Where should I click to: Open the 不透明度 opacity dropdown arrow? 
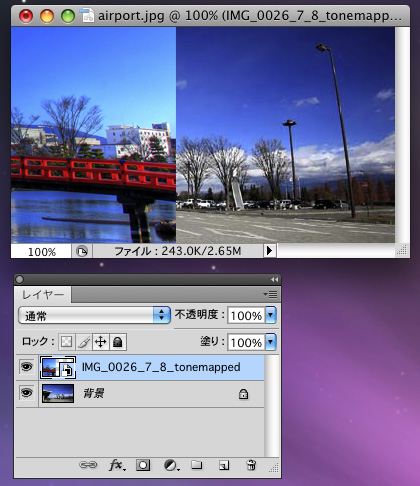[x=271, y=315]
